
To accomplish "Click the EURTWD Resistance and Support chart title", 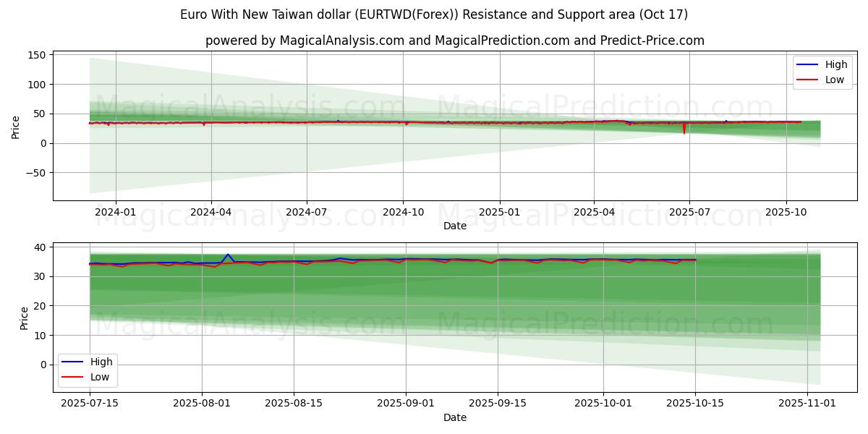I will 434,14.
